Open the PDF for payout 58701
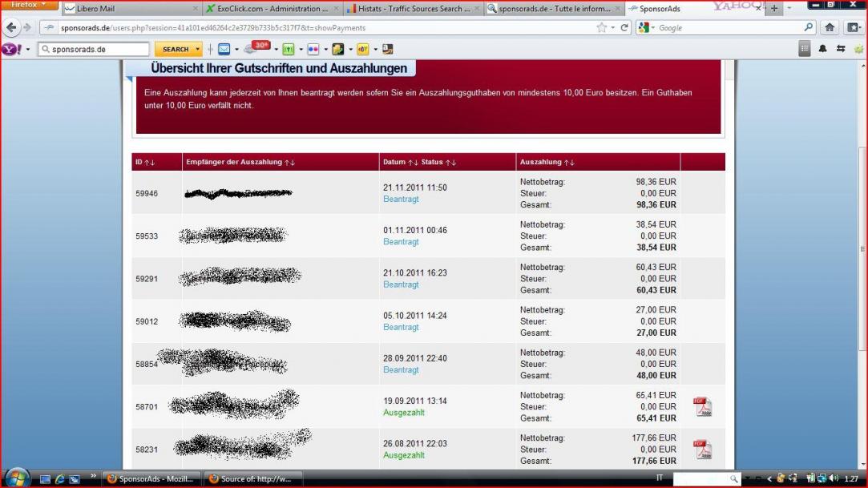868x488 pixels. tap(702, 407)
